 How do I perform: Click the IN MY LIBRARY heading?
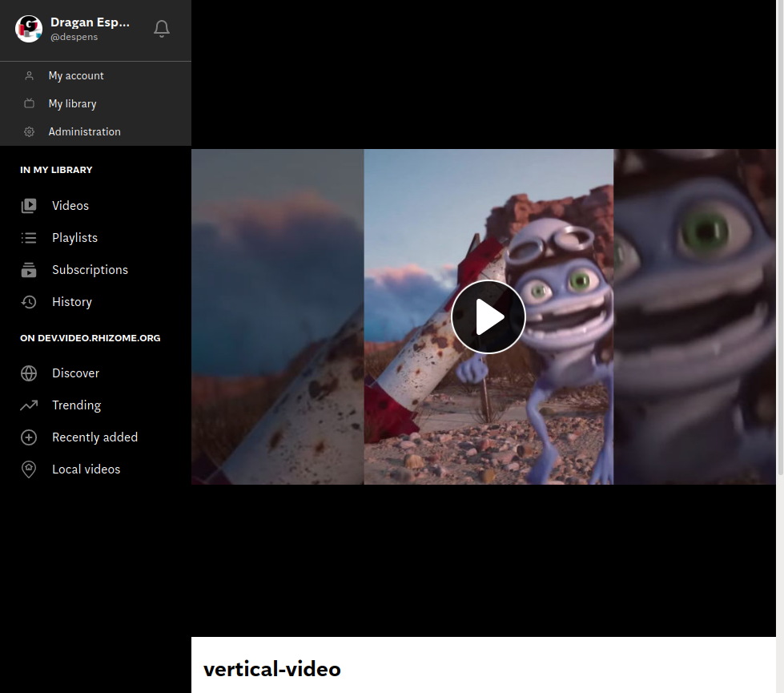(56, 170)
